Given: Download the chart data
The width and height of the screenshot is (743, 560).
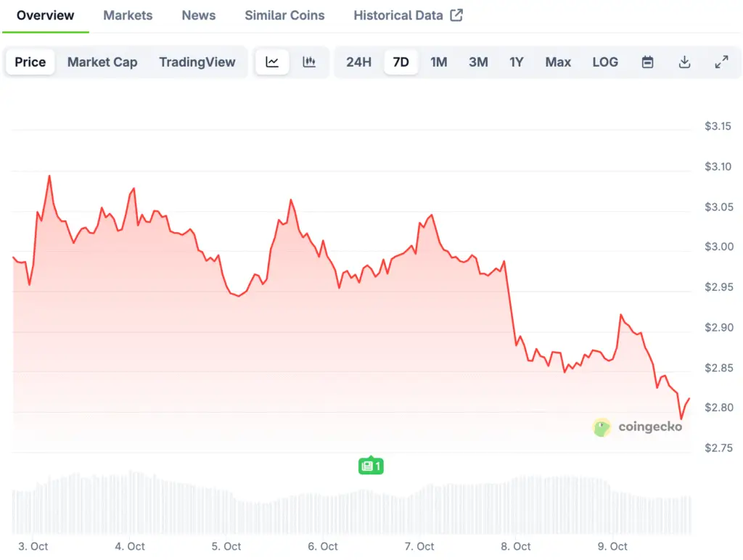Looking at the screenshot, I should (684, 62).
